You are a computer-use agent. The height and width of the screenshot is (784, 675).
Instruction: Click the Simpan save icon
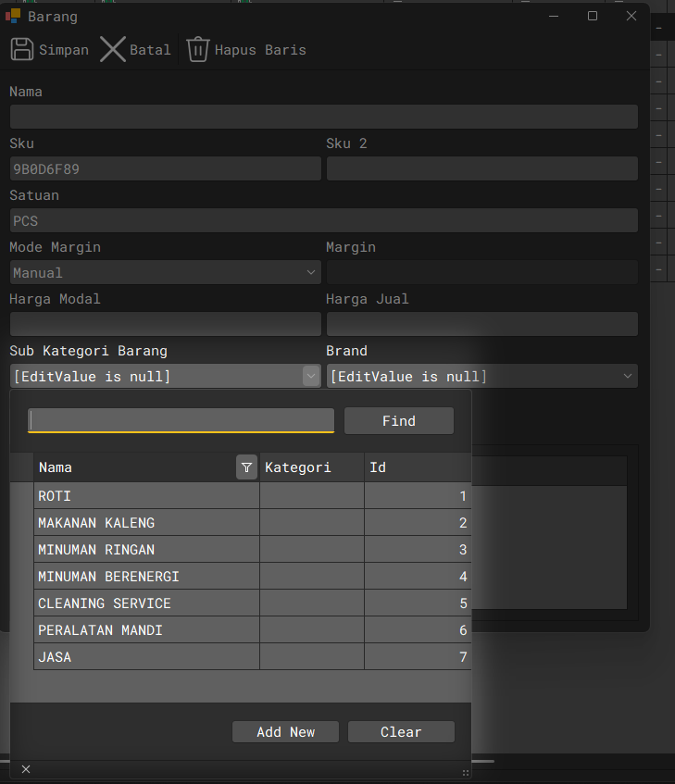click(21, 49)
